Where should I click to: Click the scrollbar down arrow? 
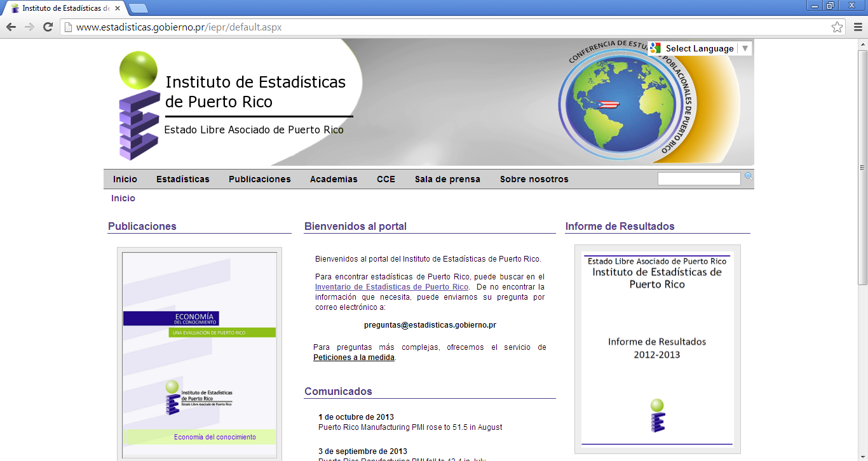click(x=862, y=455)
